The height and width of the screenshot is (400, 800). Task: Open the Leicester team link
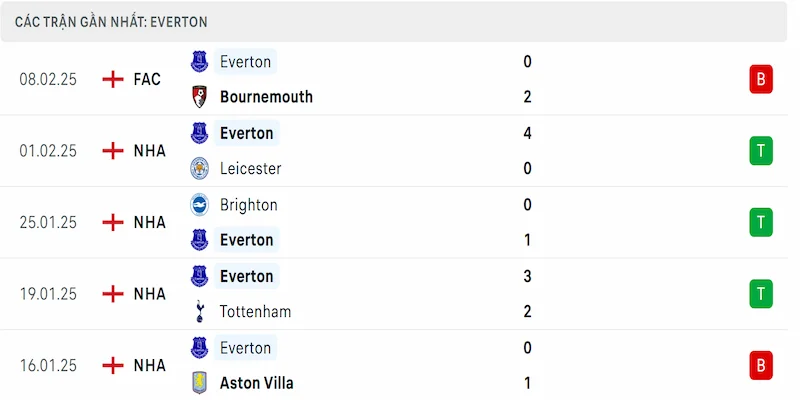point(251,168)
